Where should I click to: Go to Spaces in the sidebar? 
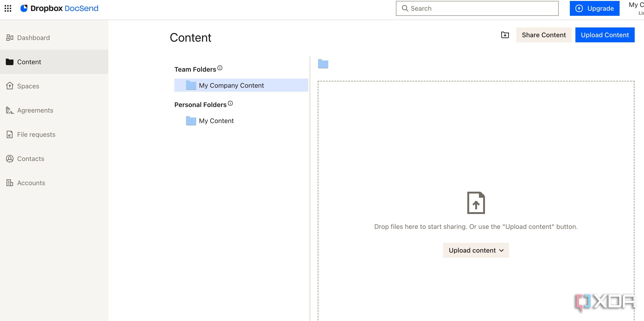coord(54,86)
